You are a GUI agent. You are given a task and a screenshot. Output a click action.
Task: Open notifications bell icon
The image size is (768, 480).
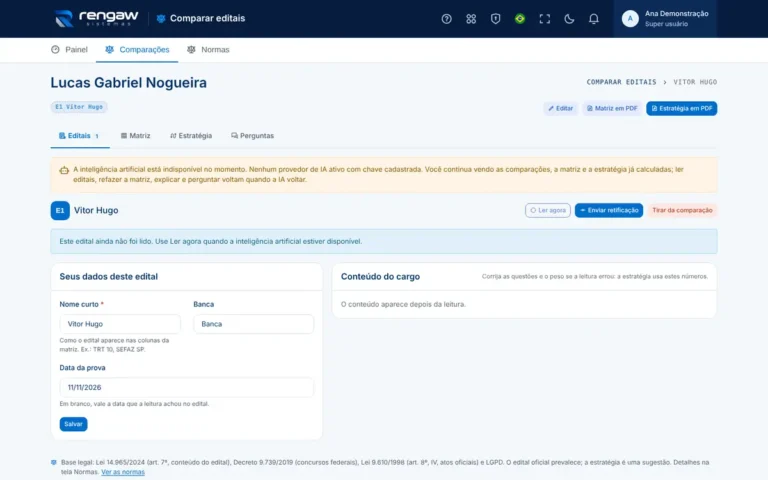(593, 19)
